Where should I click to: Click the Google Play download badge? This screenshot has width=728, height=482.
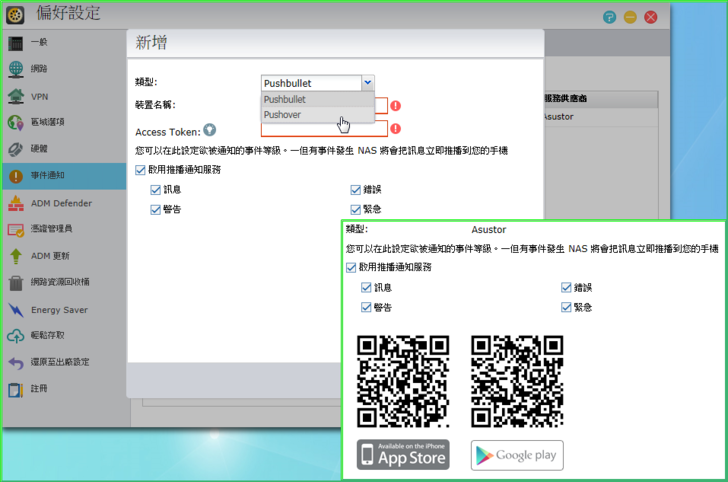pyautogui.click(x=517, y=455)
